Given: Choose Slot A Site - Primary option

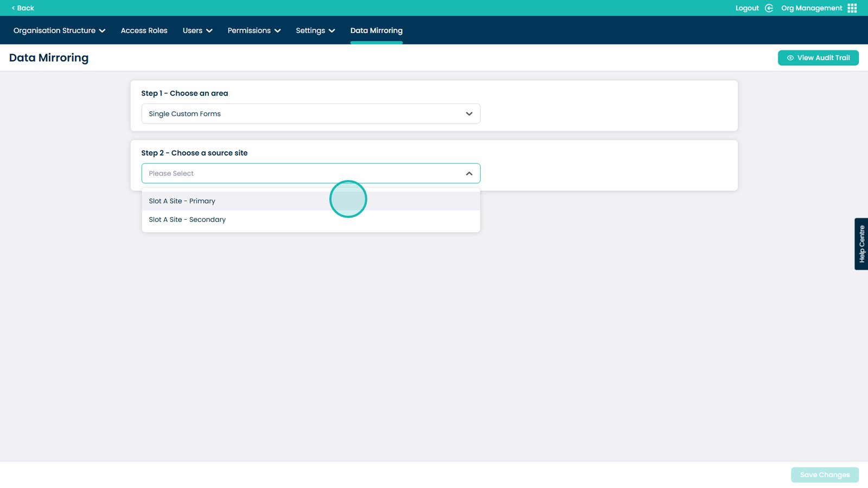Looking at the screenshot, I should [182, 201].
